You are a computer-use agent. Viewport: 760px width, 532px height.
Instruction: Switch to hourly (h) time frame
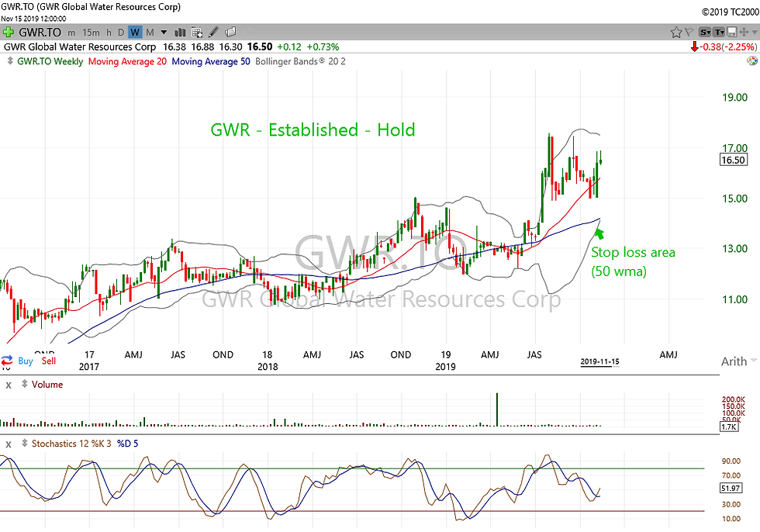pyautogui.click(x=109, y=33)
